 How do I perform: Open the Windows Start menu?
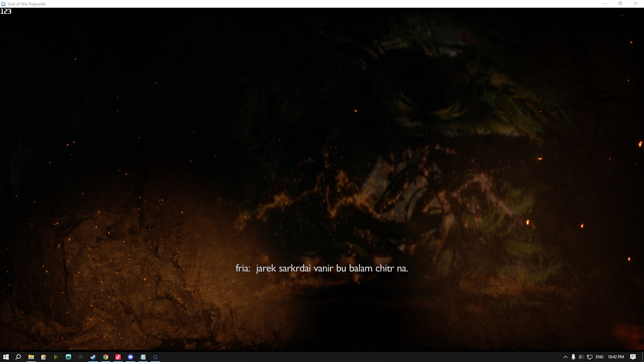coord(6,357)
